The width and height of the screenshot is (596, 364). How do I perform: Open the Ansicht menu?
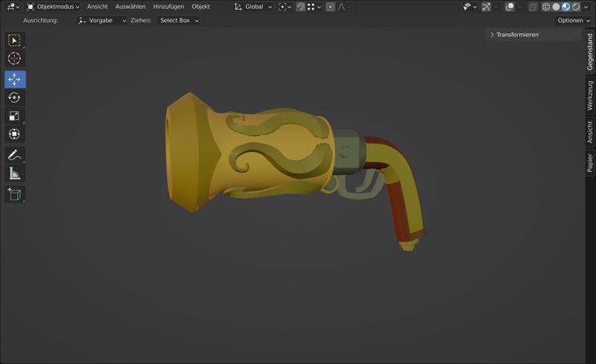(x=98, y=7)
